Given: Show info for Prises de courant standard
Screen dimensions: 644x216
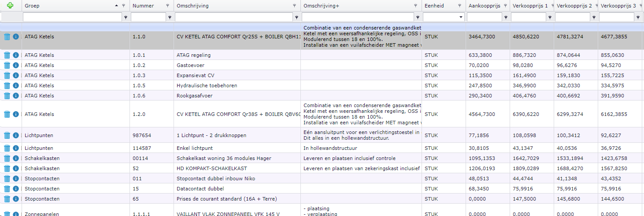Looking at the screenshot, I should pyautogui.click(x=16, y=199).
